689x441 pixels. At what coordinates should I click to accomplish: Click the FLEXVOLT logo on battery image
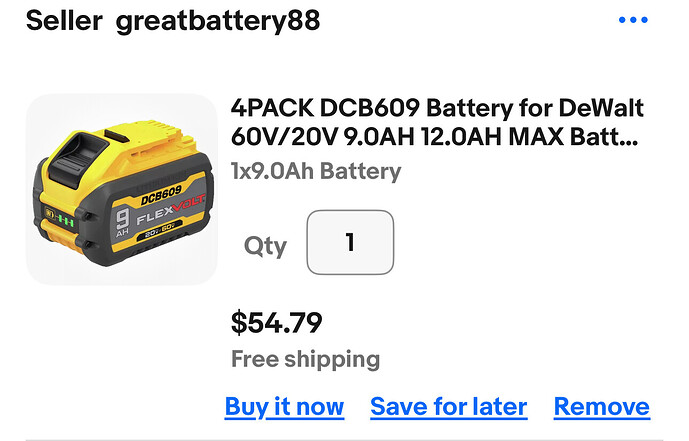[x=170, y=212]
